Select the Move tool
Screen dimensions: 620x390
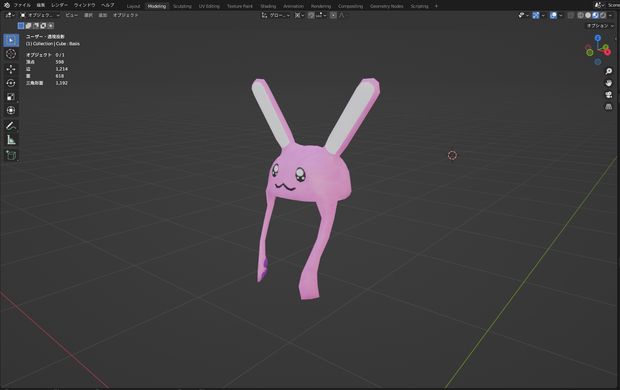click(11, 69)
